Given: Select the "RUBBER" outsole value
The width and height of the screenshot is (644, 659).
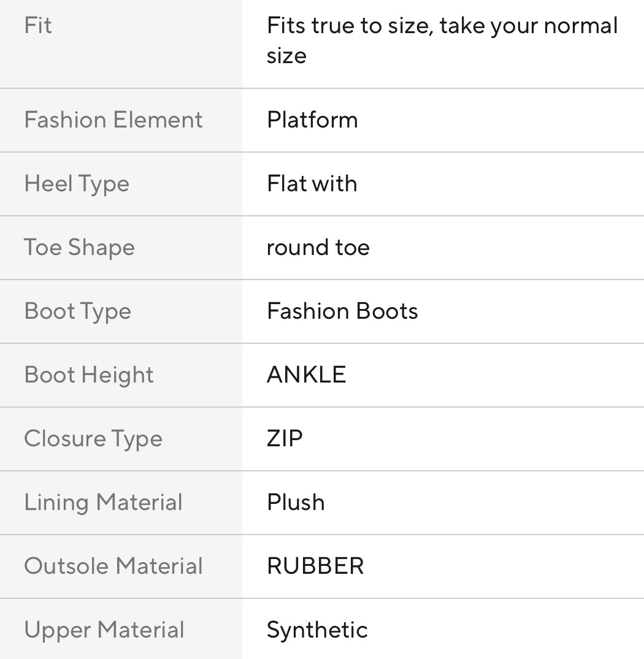Looking at the screenshot, I should coord(315,566).
